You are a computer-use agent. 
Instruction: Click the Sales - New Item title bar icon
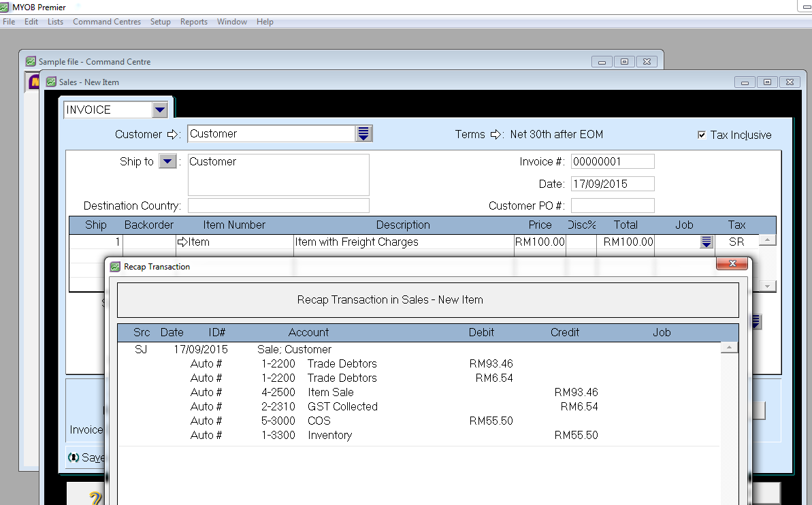51,81
